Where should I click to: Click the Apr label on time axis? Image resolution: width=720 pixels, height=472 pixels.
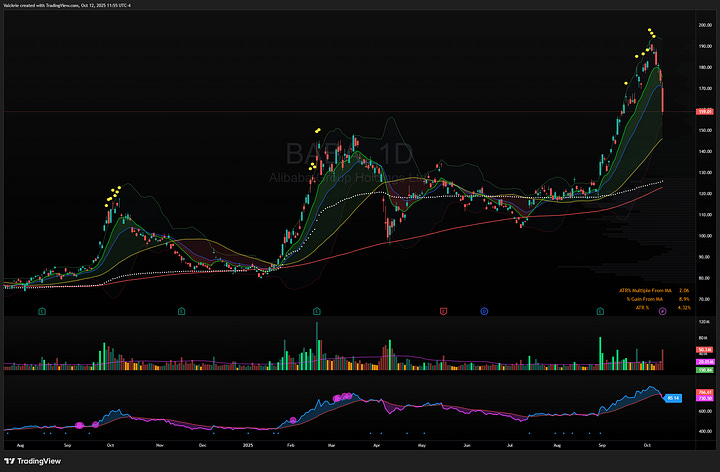(377, 445)
